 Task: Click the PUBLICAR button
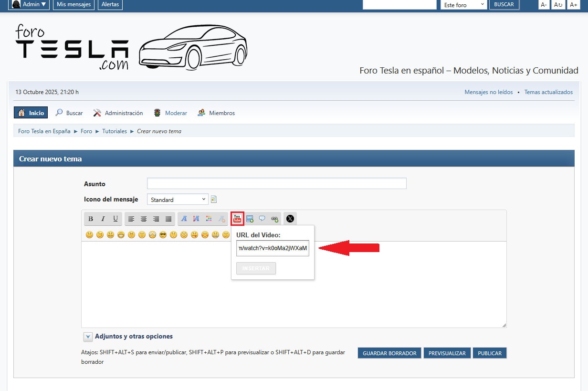coord(489,353)
